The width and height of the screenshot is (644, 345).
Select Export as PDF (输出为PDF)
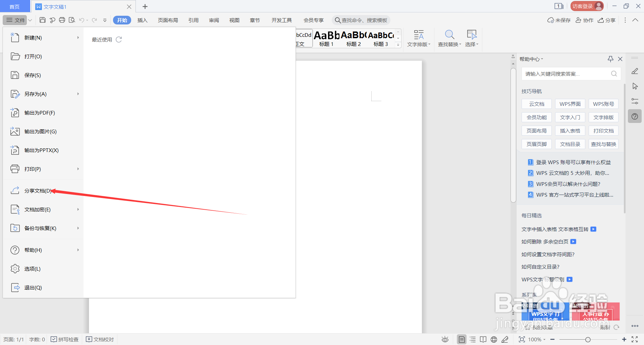tap(43, 113)
